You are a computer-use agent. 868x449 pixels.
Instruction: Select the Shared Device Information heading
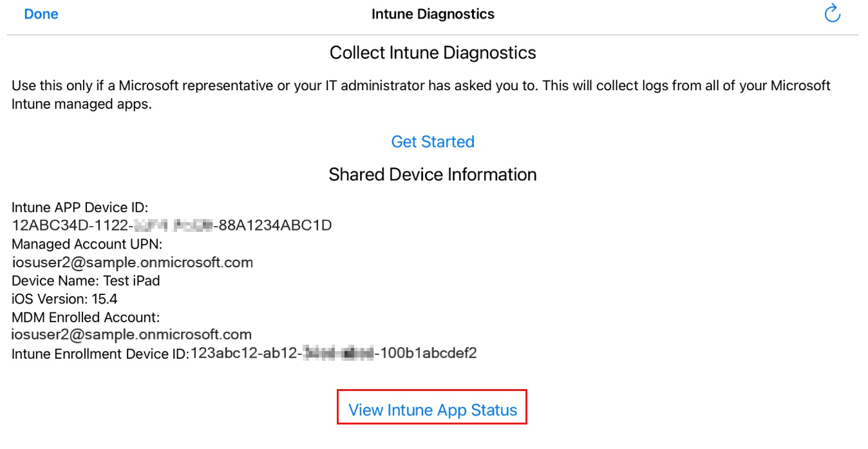tap(433, 175)
